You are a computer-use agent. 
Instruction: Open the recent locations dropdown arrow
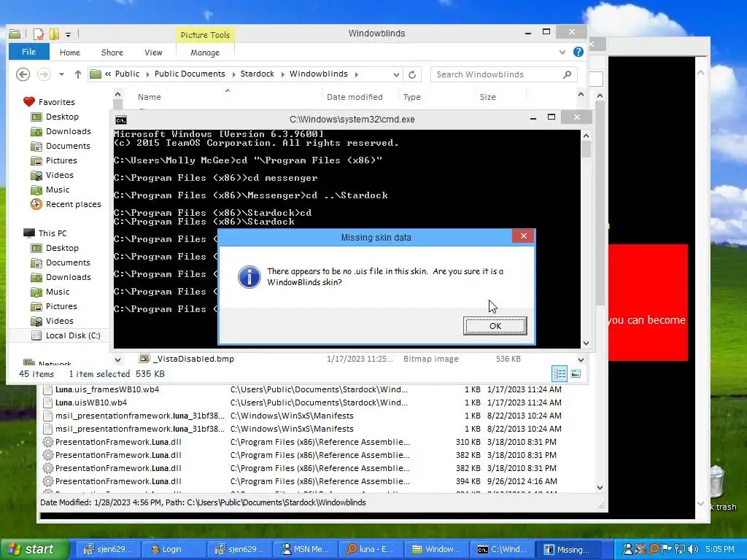61,74
